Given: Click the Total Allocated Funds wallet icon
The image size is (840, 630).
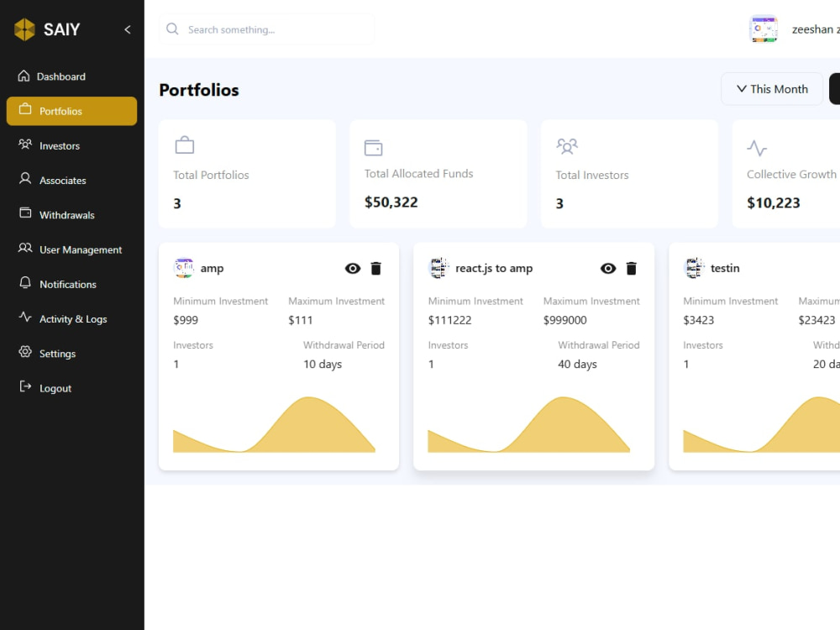Looking at the screenshot, I should click(374, 148).
